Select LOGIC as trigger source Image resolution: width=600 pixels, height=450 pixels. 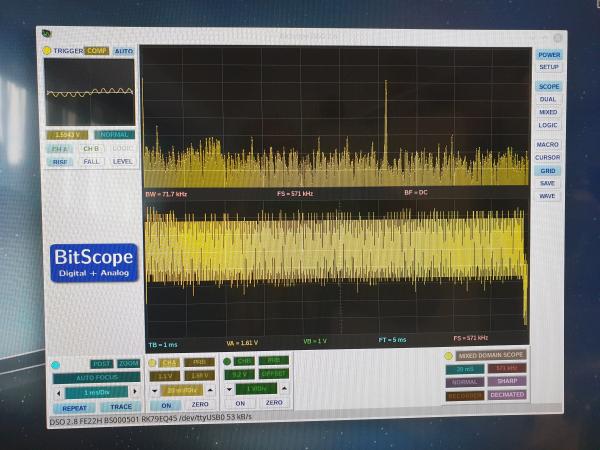pos(122,148)
